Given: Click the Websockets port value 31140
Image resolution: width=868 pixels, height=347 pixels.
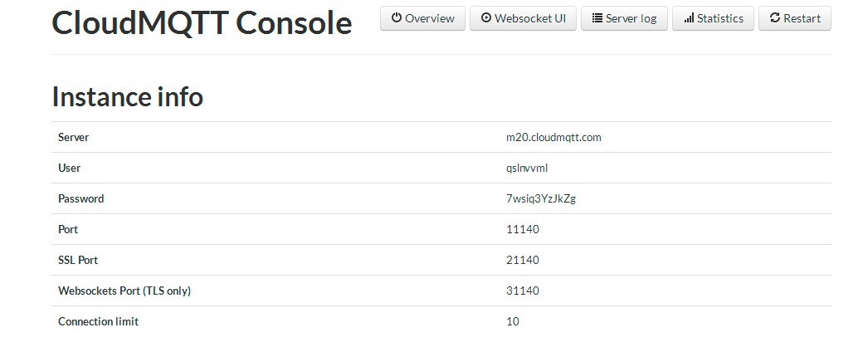Looking at the screenshot, I should point(522,291).
